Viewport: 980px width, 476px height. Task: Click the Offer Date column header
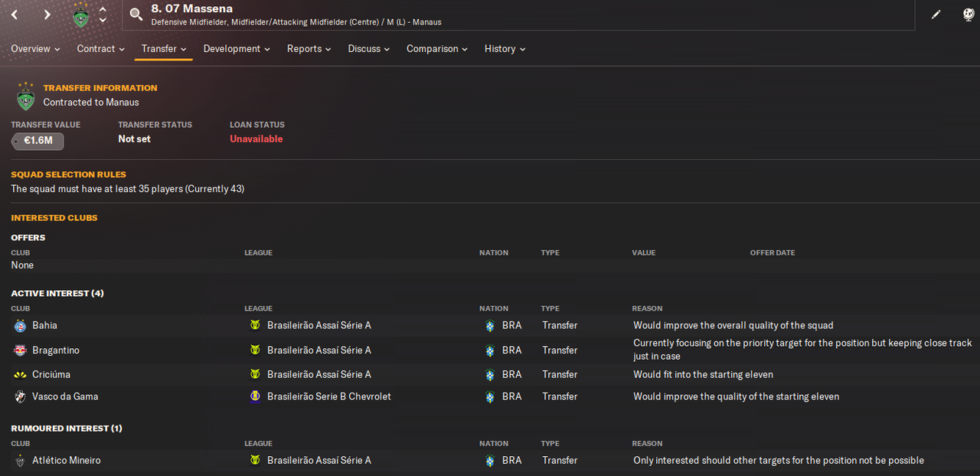773,253
